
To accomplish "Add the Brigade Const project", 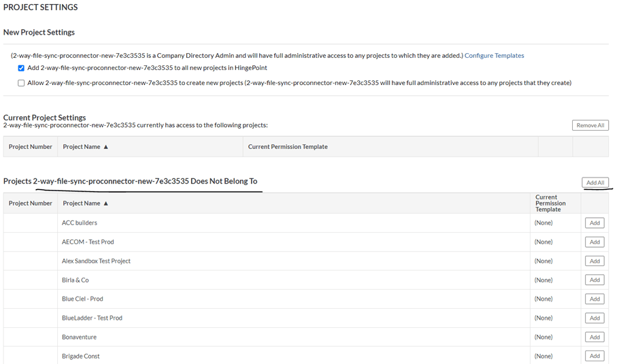I will [x=595, y=356].
